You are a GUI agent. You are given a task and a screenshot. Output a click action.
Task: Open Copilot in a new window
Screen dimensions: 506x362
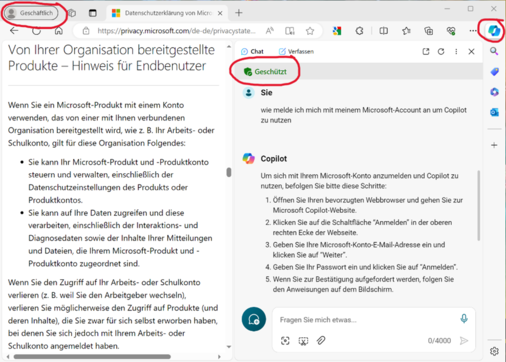(426, 51)
